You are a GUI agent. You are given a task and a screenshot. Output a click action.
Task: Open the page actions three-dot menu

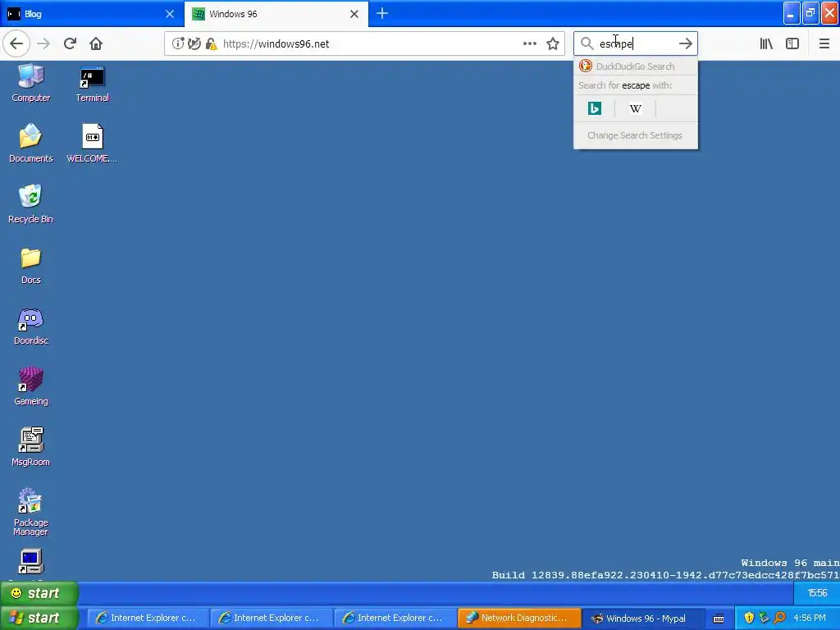pos(529,43)
